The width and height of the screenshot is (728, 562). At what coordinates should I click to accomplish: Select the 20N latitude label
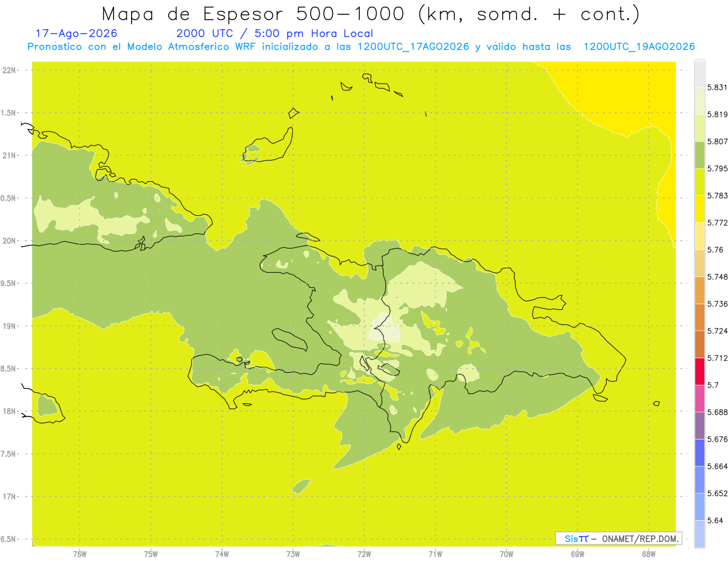[x=9, y=241]
